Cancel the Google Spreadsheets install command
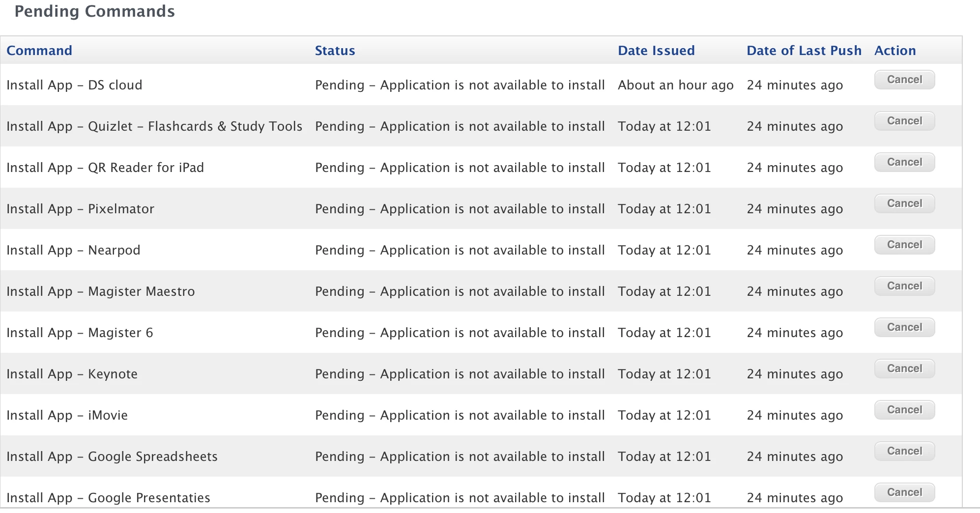This screenshot has height=513, width=980. coord(904,451)
